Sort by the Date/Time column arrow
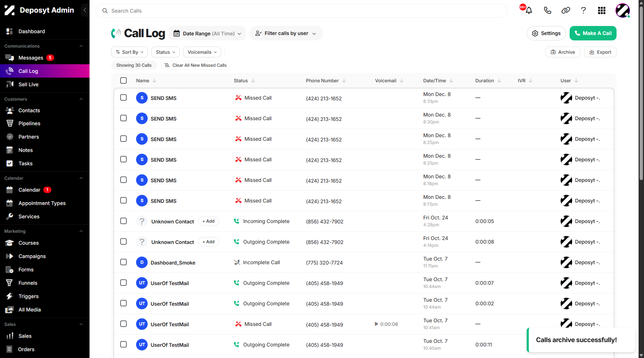 (x=451, y=80)
